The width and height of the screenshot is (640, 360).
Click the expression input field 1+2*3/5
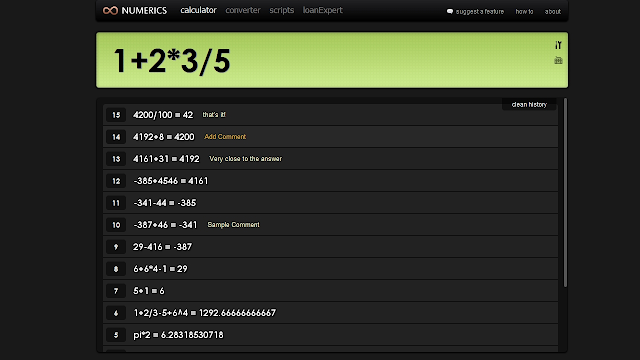(x=332, y=60)
